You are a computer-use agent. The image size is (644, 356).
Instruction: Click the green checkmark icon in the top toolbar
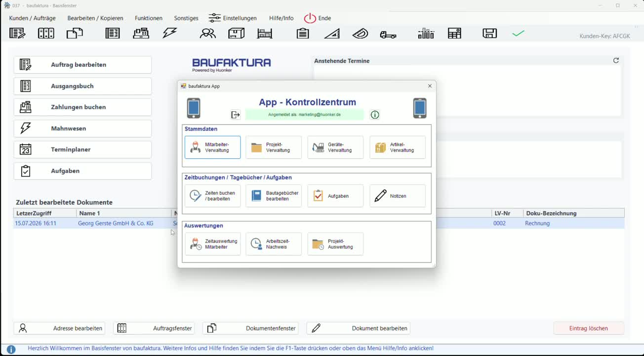tap(518, 34)
